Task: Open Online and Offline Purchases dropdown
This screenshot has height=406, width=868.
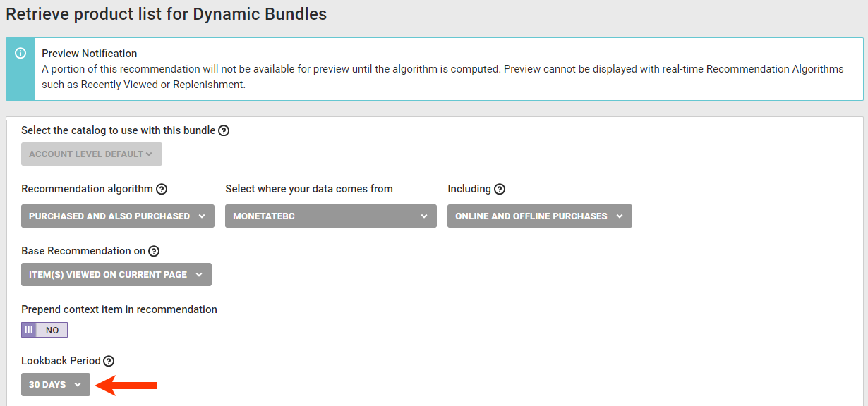Action: [x=539, y=216]
